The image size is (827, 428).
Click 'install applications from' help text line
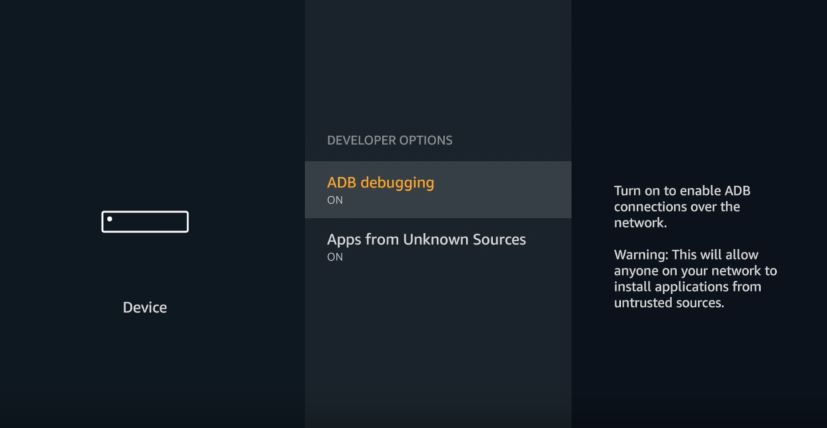687,287
